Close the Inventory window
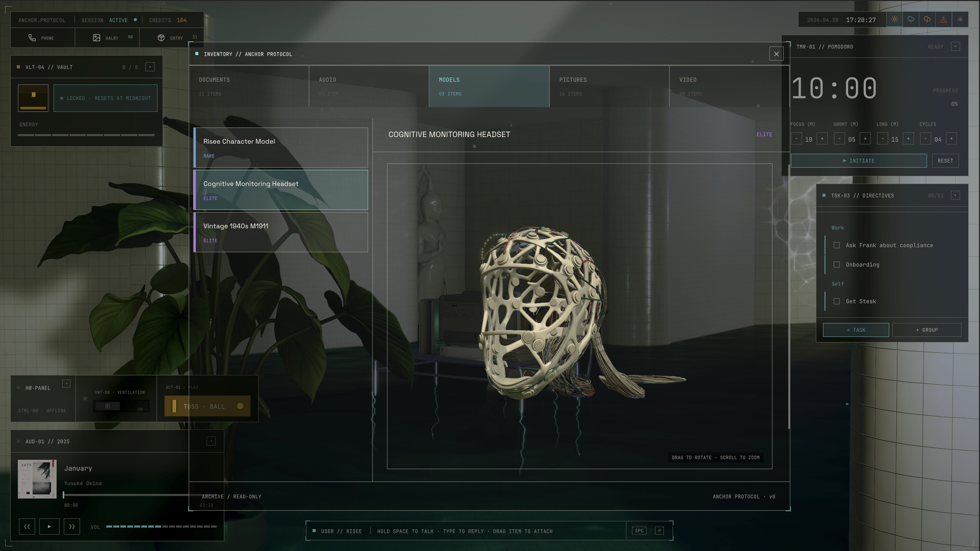Screen dimensions: 980x551 [x=777, y=54]
